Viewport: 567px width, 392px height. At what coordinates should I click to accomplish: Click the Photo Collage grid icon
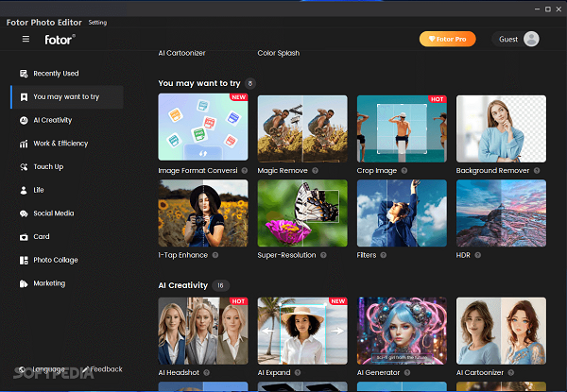[x=24, y=260]
